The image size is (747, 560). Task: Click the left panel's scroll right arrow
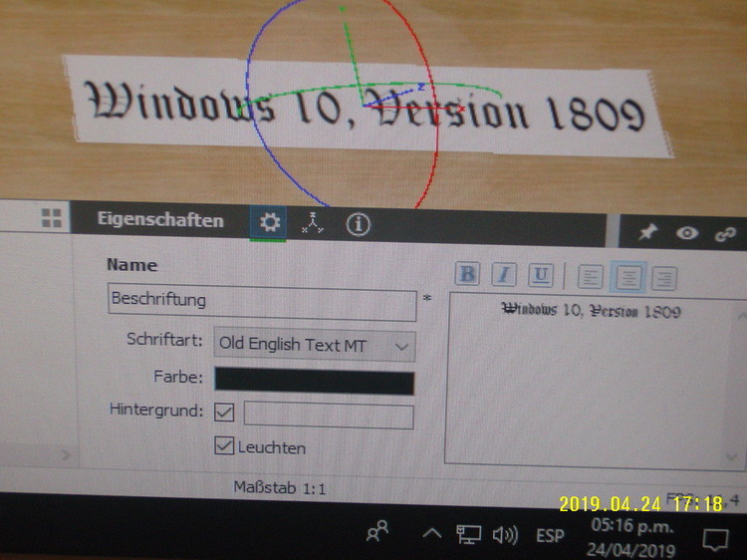[66, 455]
